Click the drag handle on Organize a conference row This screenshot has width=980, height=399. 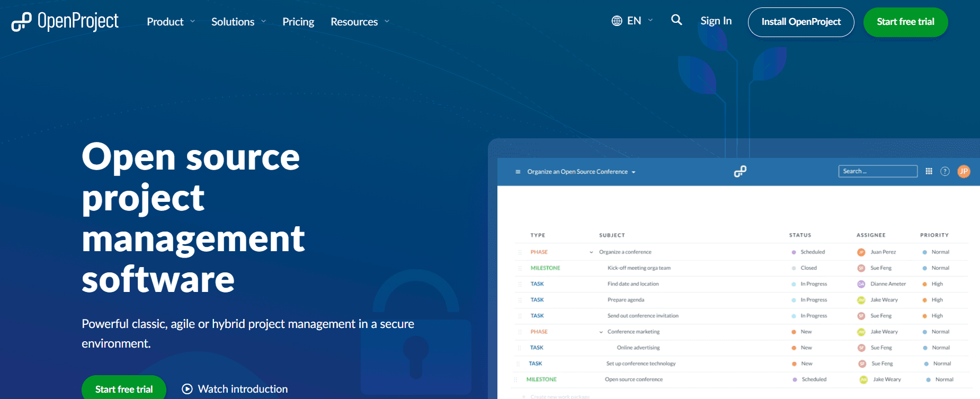(520, 252)
